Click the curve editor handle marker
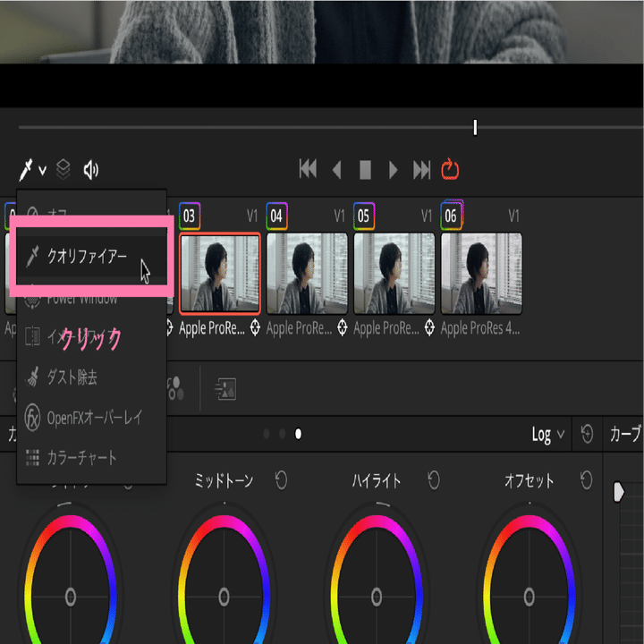The width and height of the screenshot is (644, 644). 619,492
